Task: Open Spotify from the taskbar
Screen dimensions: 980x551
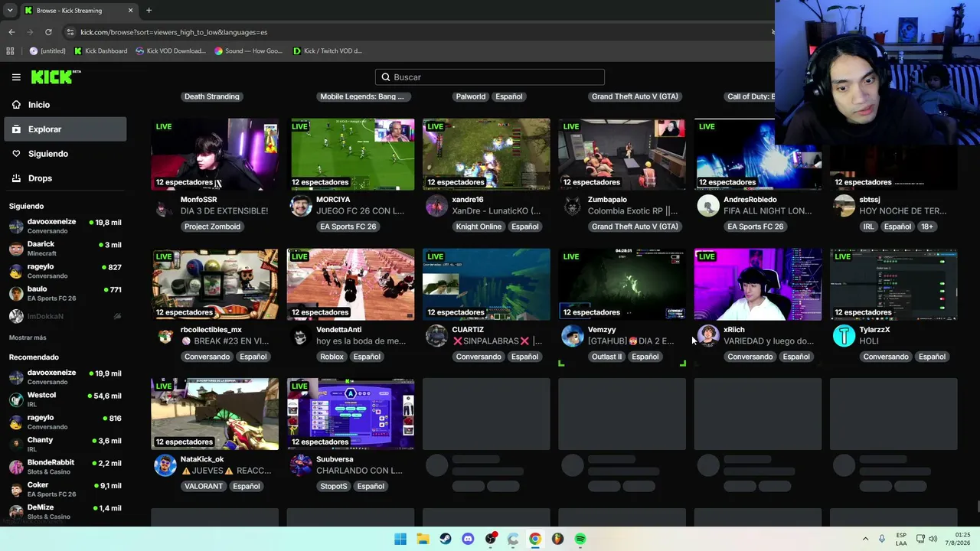Action: tap(580, 539)
